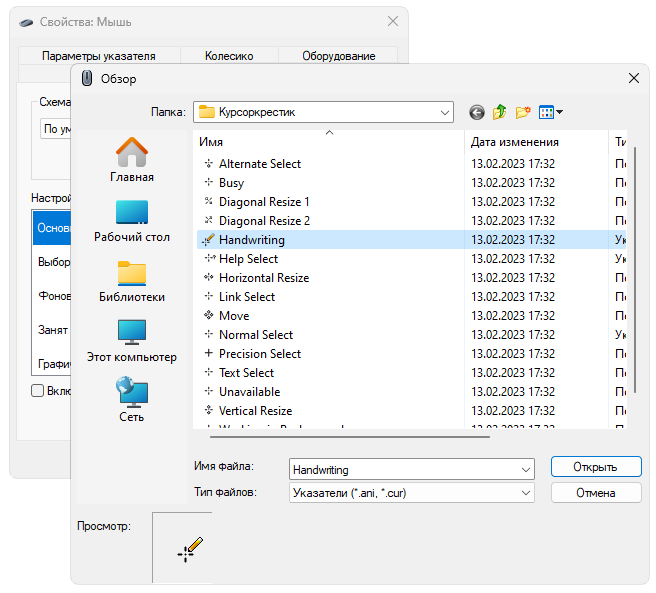Viewport: 656px width, 593px height.
Task: Click the Открыть button
Action: coord(596,467)
